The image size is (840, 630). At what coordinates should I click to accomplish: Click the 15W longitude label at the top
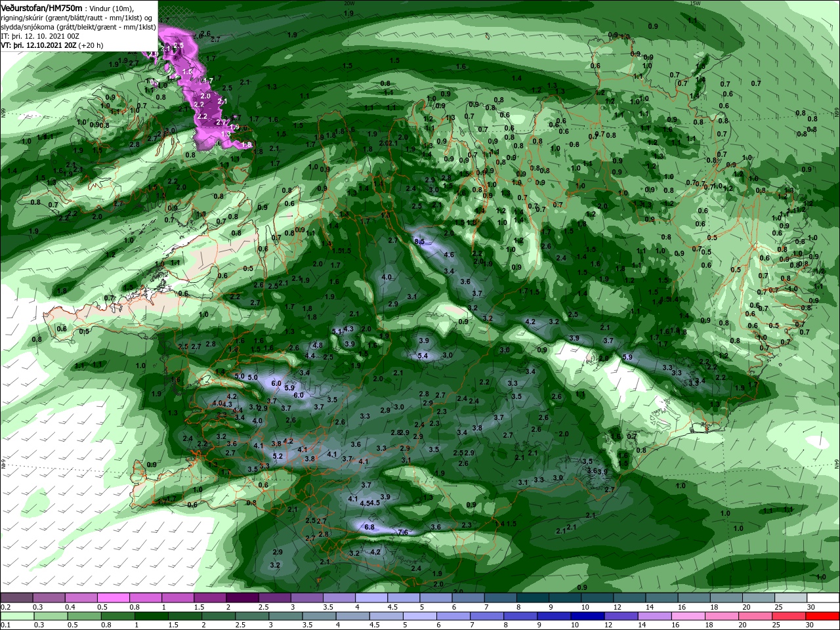(695, 3)
